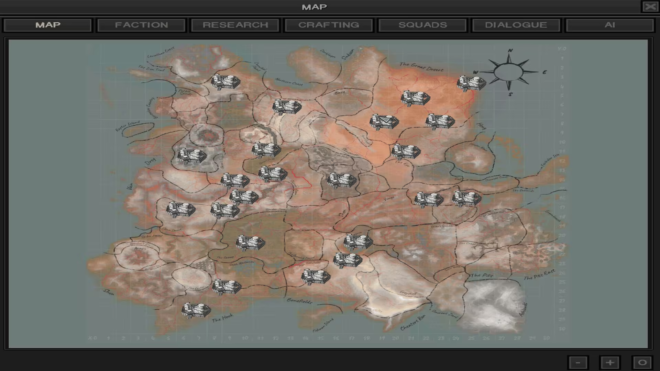Select the westernmost town icon on the map
The image size is (660, 371).
pyautogui.click(x=181, y=208)
